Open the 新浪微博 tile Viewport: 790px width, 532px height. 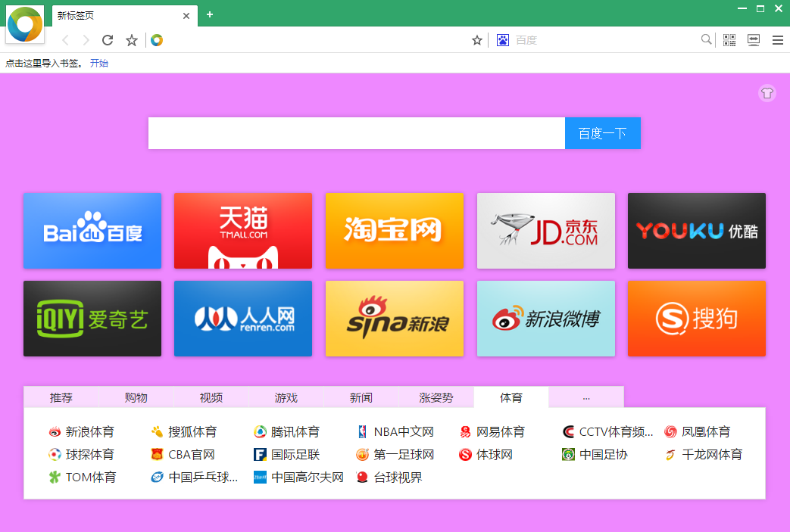coord(545,319)
